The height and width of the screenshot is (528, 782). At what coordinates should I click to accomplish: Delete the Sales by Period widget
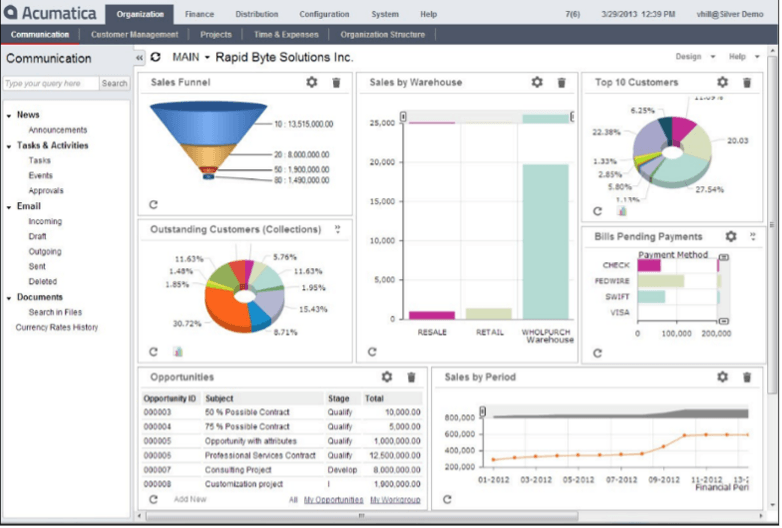(747, 377)
